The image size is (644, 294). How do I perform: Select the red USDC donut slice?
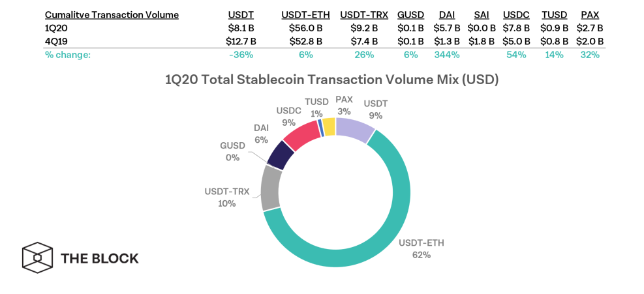(x=303, y=134)
